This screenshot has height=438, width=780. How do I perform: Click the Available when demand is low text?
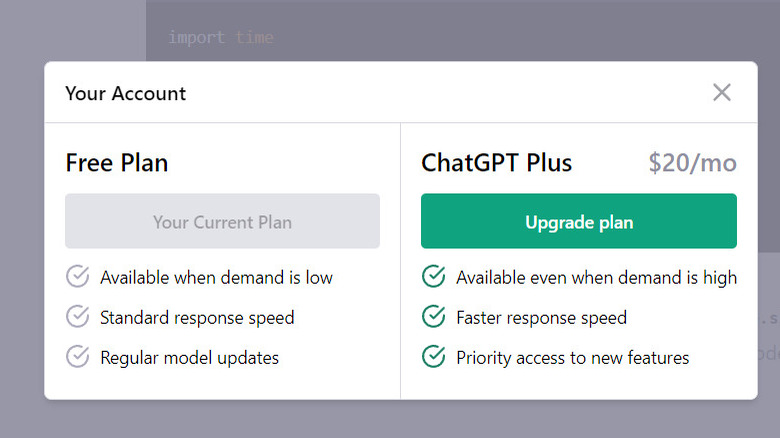[x=216, y=277]
